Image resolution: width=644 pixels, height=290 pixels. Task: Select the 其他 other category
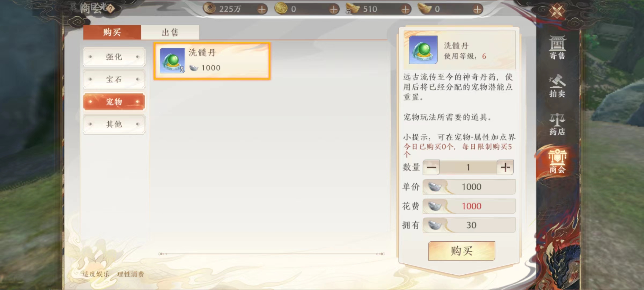pos(114,124)
